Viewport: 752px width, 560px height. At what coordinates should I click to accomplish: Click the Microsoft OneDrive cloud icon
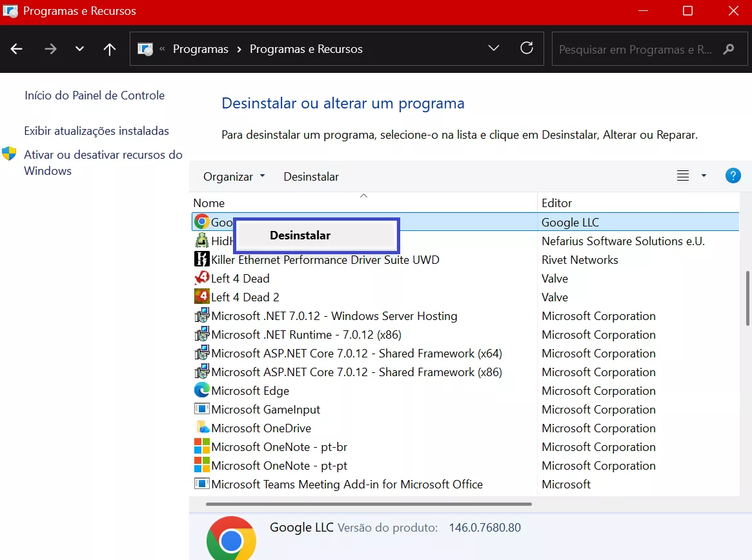click(x=201, y=428)
